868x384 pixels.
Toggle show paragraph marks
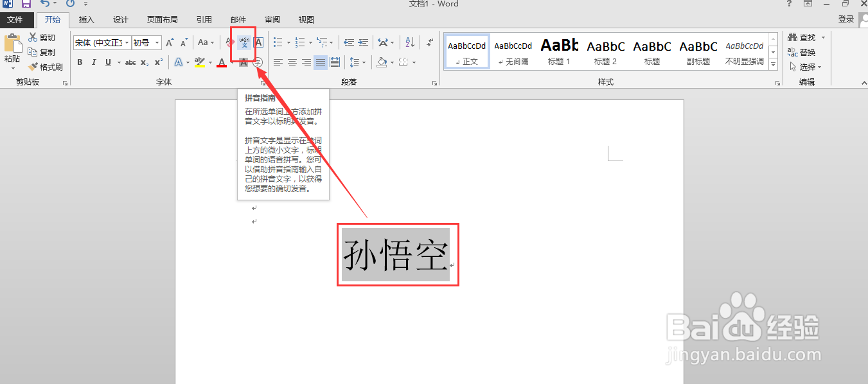[x=430, y=43]
